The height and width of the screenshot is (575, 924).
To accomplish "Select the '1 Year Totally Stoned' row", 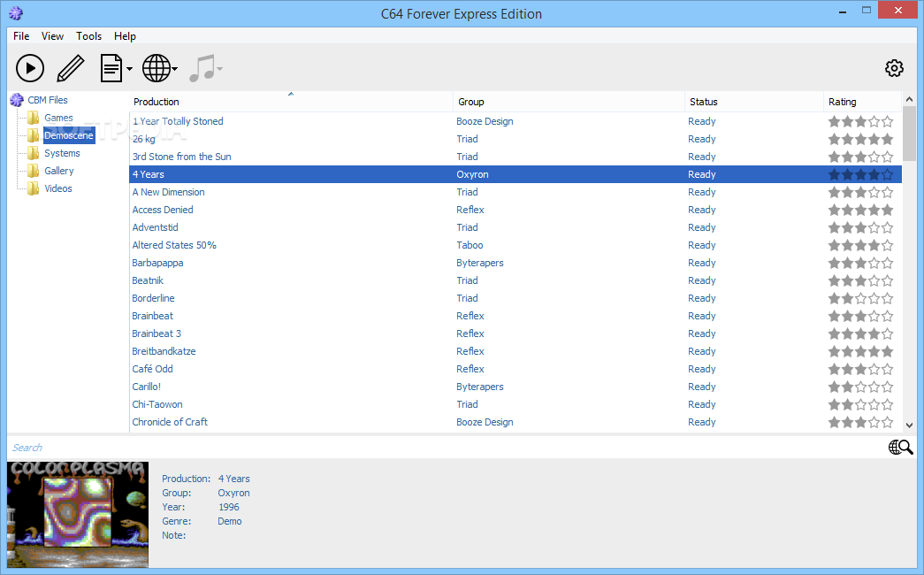I will [515, 121].
